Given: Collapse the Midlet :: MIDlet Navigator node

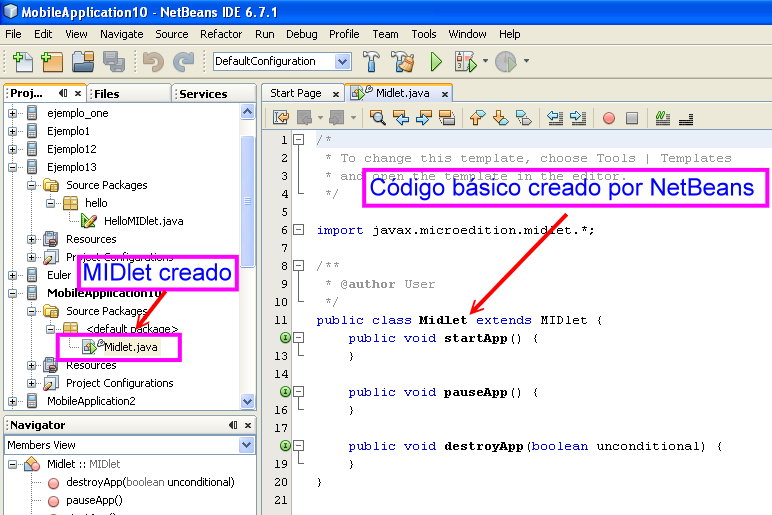Looking at the screenshot, I should point(12,464).
